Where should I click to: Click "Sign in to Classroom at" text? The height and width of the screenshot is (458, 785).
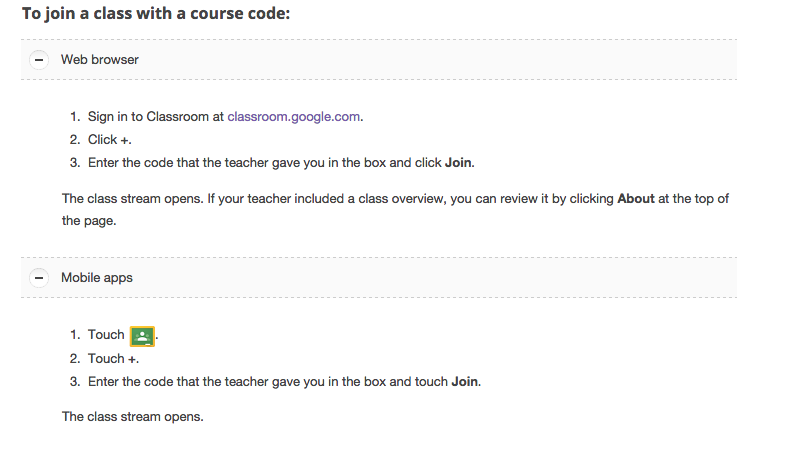tap(155, 117)
